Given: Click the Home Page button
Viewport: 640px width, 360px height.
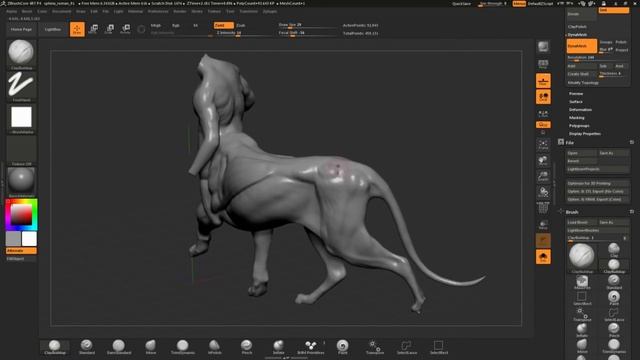Looking at the screenshot, I should click(21, 29).
